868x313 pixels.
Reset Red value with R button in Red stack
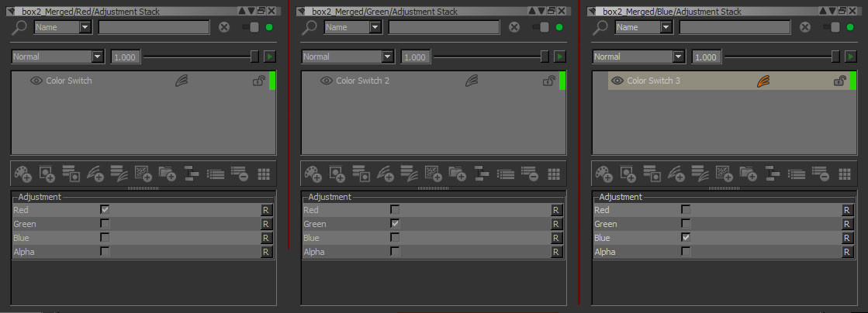pos(266,210)
